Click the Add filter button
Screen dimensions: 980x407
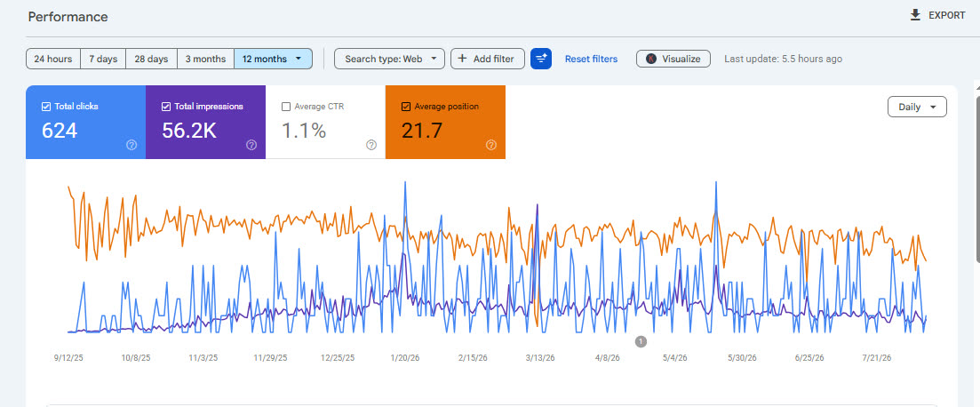[488, 59]
